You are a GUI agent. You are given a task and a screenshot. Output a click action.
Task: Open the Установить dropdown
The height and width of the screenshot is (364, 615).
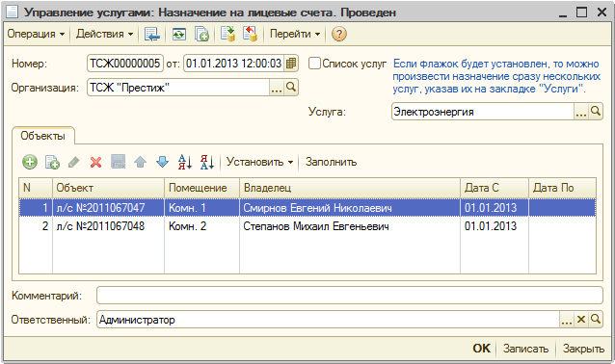click(259, 162)
